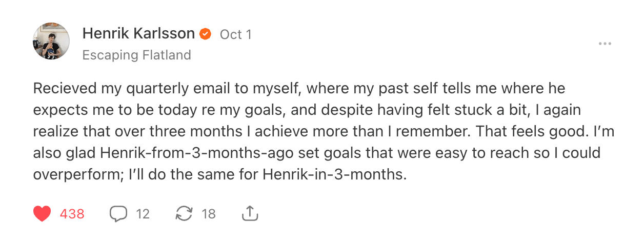This screenshot has height=241, width=644.
Task: Click the share upload icon
Action: [x=250, y=214]
